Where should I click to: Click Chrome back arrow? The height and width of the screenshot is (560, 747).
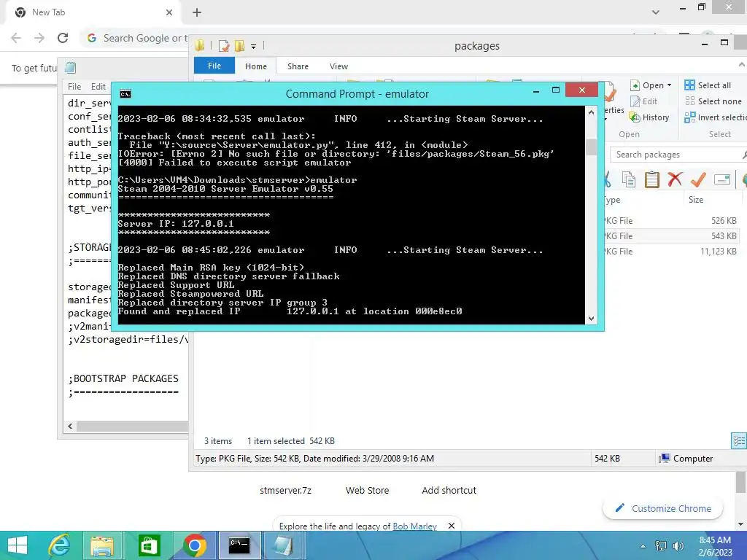[x=16, y=38]
